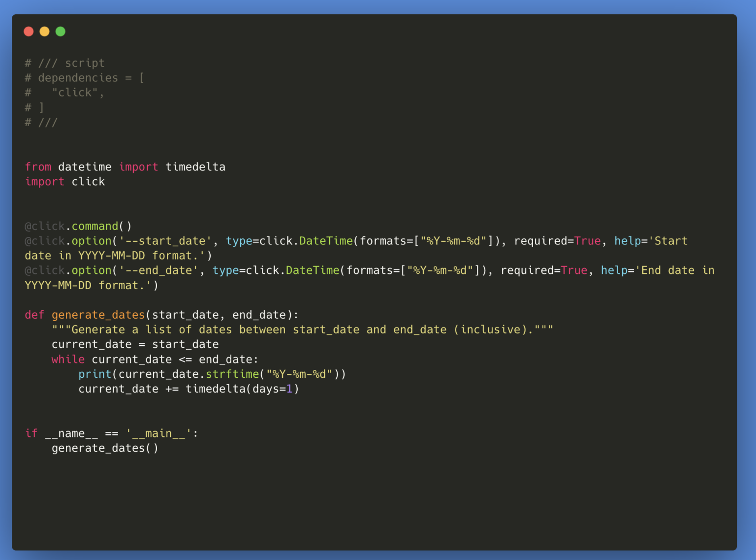Image resolution: width=756 pixels, height=560 pixels.
Task: Click the 'def' keyword
Action: click(34, 315)
